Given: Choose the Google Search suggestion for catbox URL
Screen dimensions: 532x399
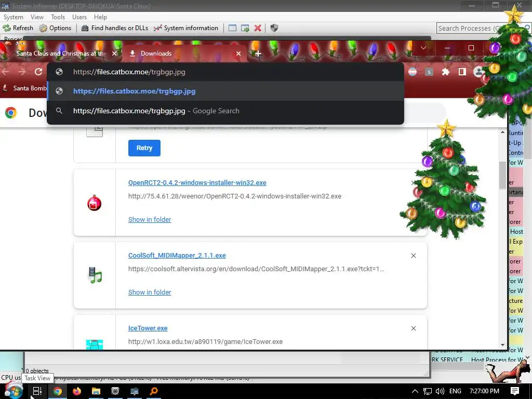Looking at the screenshot, I should [x=225, y=111].
